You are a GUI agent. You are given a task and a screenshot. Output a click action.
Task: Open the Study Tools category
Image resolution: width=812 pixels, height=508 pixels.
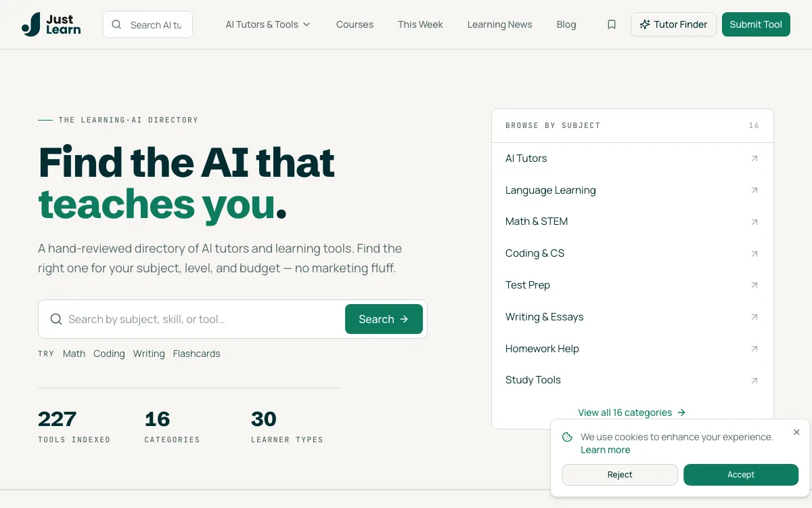[632, 380]
